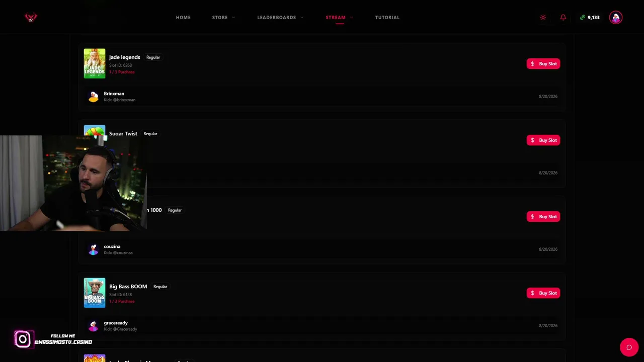The image size is (644, 362).
Task: Click Slot ID: 6268 text
Action: click(121, 65)
